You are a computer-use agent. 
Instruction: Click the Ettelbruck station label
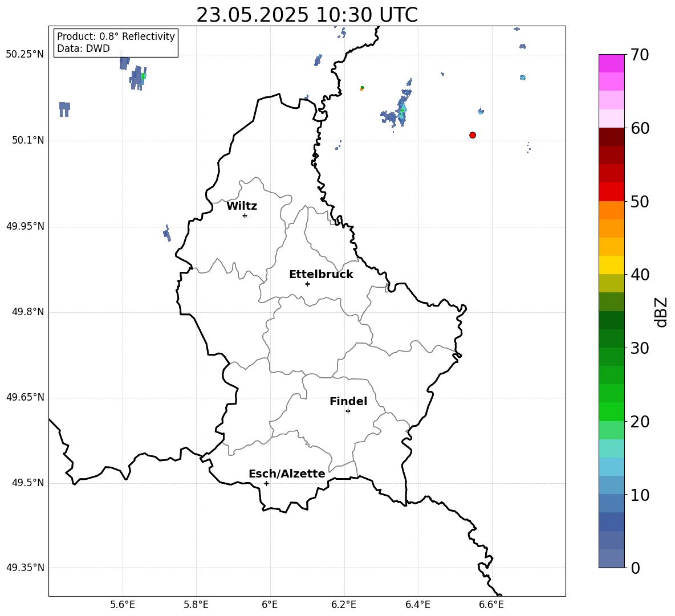tap(321, 275)
